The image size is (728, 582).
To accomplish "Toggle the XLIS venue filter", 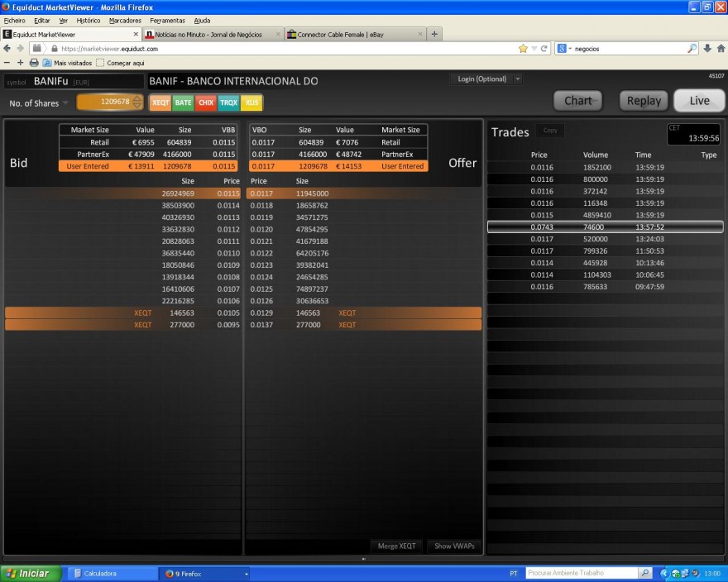I will [251, 103].
